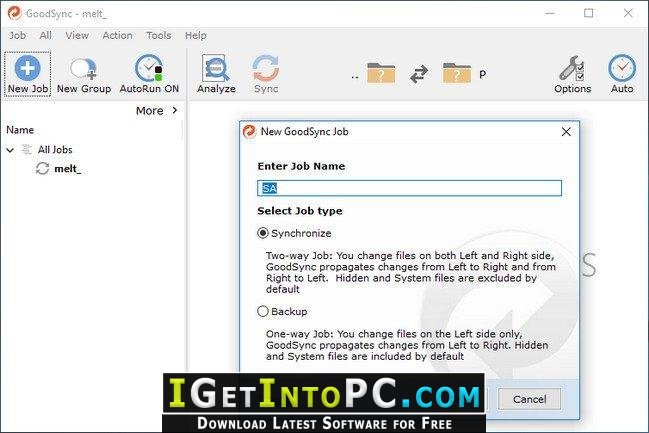
Task: Click GoodSync logo in dialog title bar
Action: tap(249, 132)
